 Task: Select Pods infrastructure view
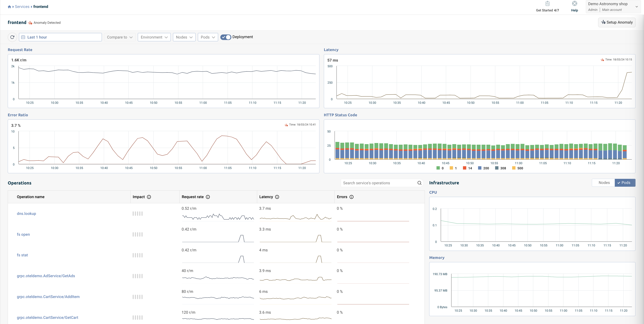pyautogui.click(x=625, y=183)
